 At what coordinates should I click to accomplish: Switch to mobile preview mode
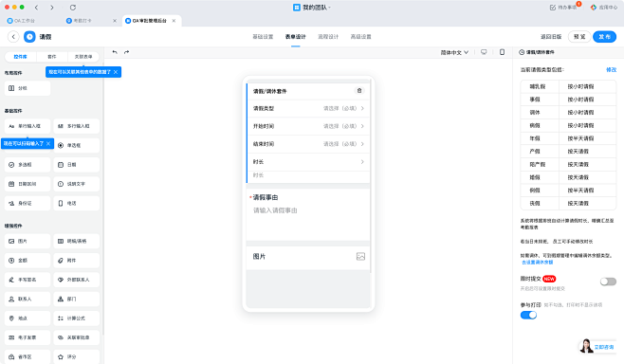pos(503,52)
